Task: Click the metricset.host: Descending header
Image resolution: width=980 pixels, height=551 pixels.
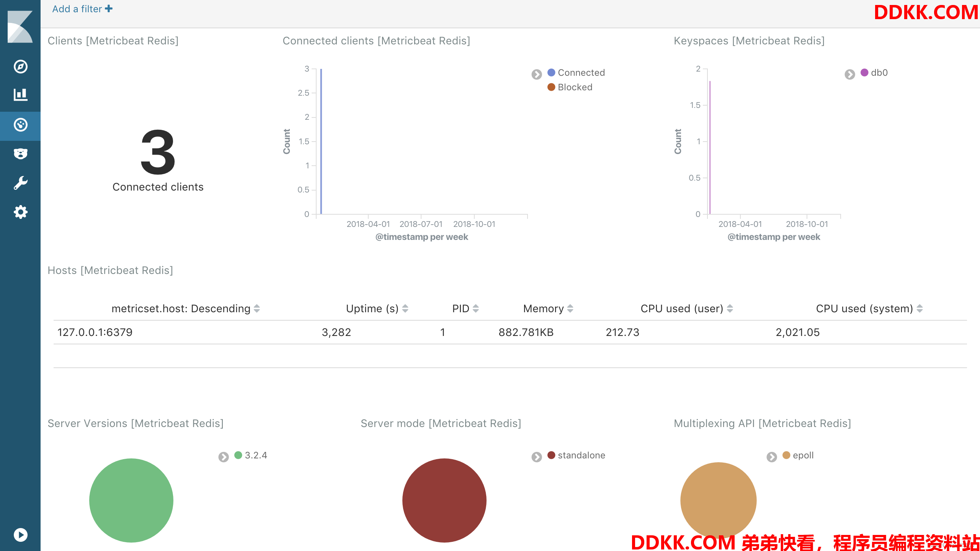Action: (181, 308)
